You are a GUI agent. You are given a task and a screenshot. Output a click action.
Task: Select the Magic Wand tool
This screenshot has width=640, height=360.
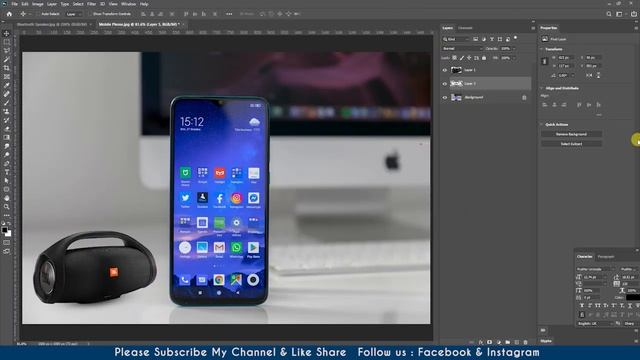7,60
